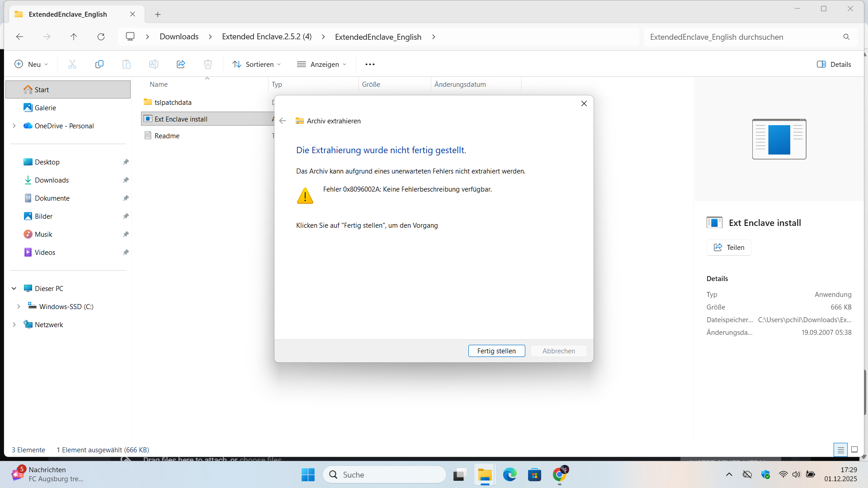This screenshot has width=868, height=488.
Task: Switch to list details view icon
Action: 840,450
